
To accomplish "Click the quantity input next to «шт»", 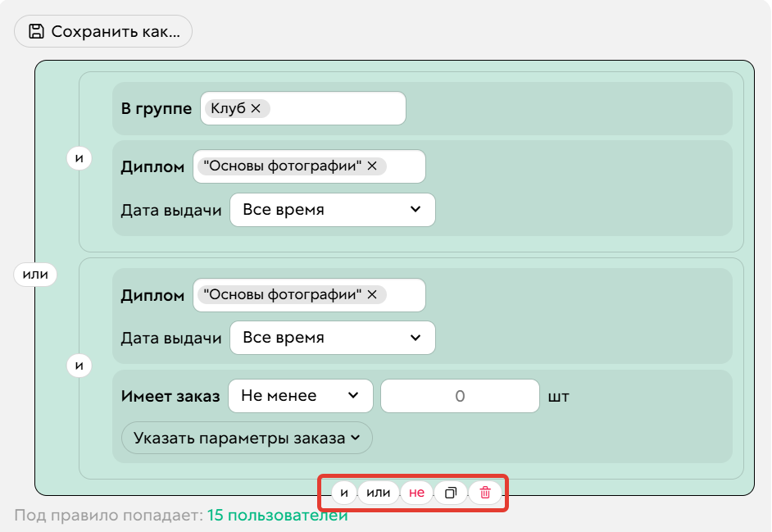I will click(459, 395).
